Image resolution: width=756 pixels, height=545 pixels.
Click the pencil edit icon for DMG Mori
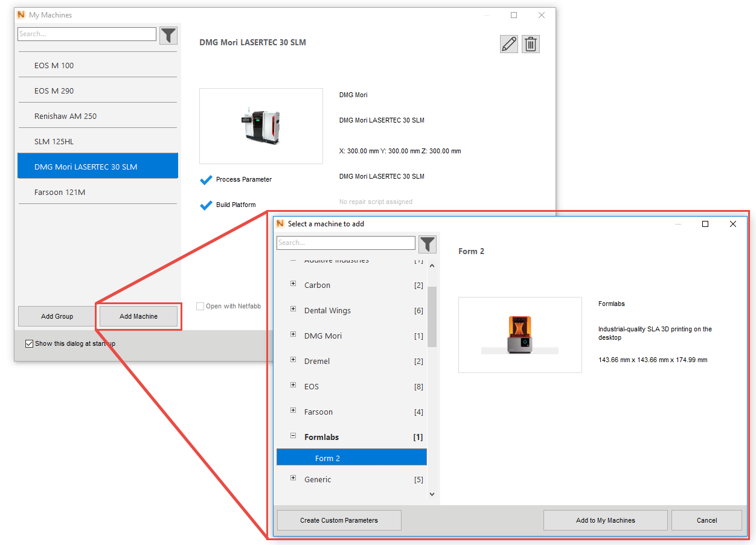[x=509, y=44]
